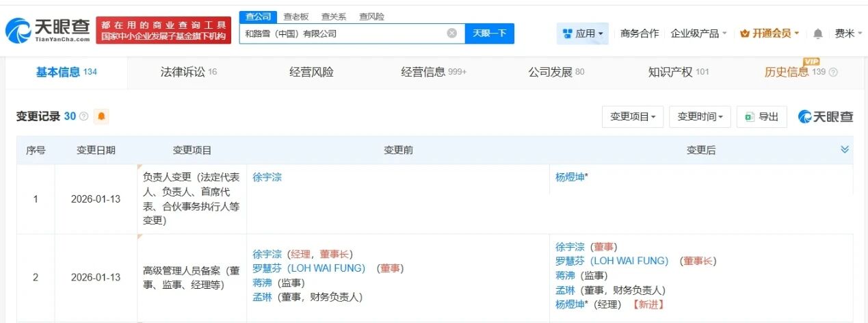Switch to the 公司发展 tab
The width and height of the screenshot is (868, 323).
click(x=556, y=72)
